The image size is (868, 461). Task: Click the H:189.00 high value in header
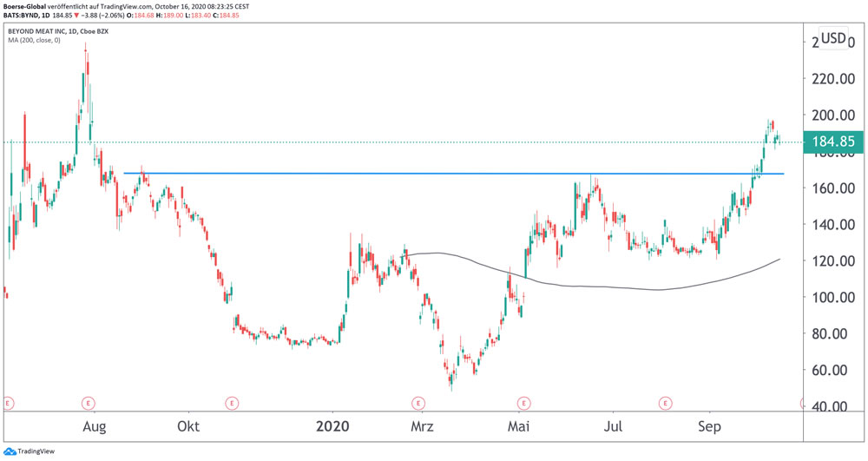click(x=168, y=16)
